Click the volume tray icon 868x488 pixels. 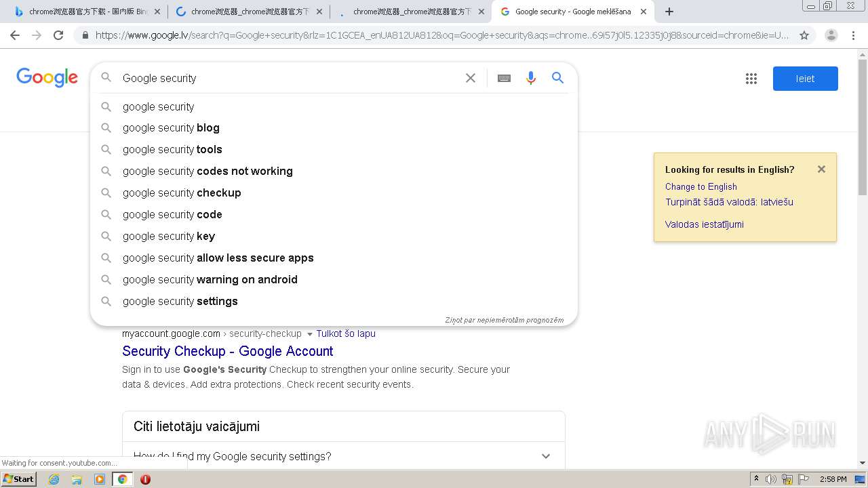coord(771,479)
